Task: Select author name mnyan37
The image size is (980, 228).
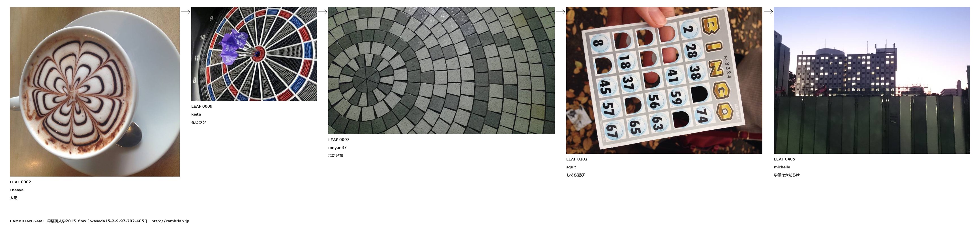Action: point(337,148)
